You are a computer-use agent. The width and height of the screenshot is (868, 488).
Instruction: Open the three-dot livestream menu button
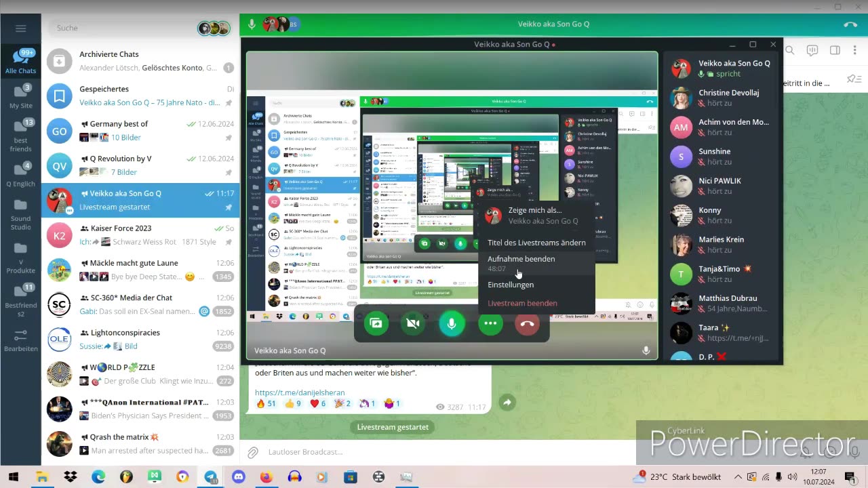[490, 324]
